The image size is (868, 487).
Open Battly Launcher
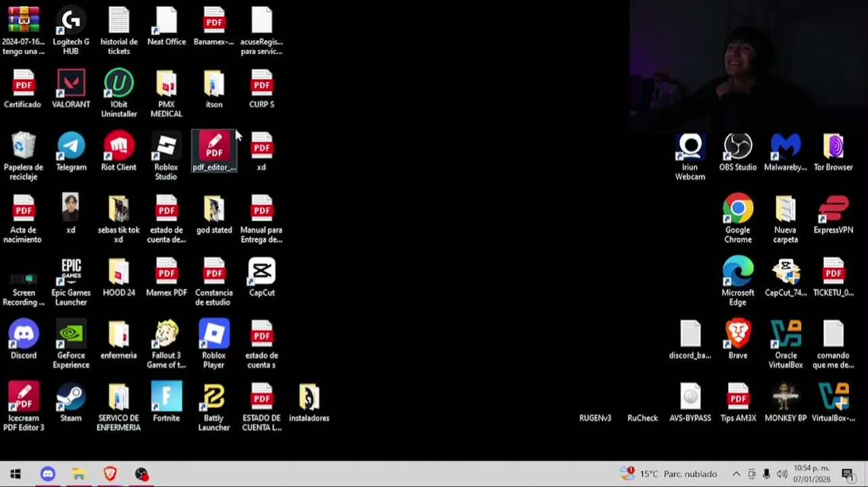[x=214, y=407]
